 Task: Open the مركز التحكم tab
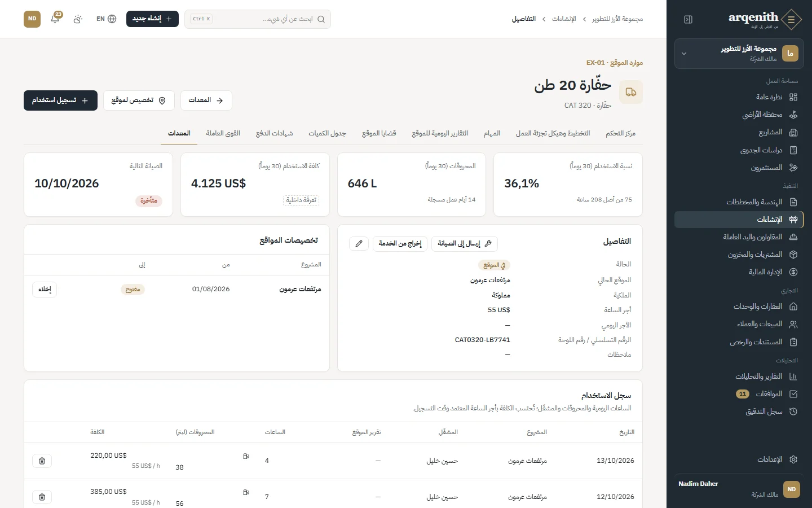click(x=620, y=133)
